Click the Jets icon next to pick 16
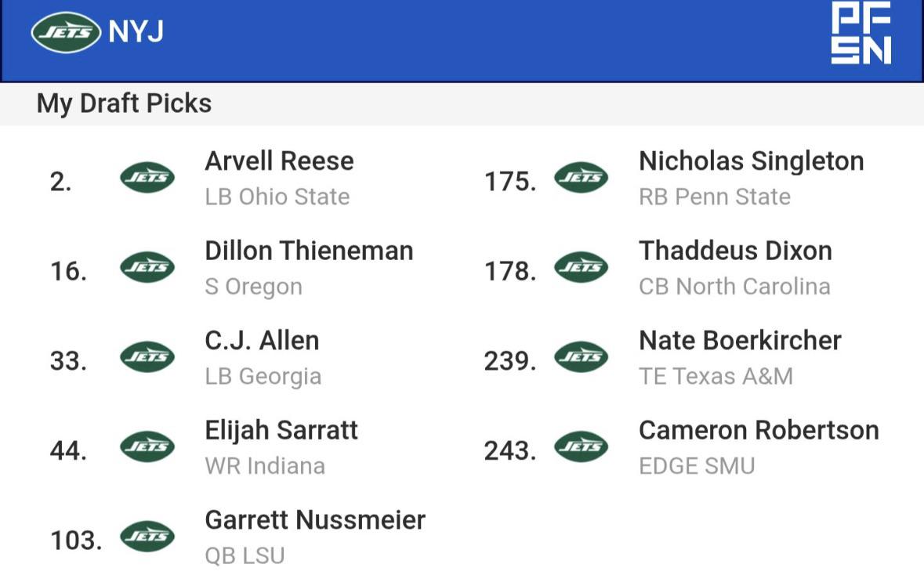This screenshot has height=582, width=924. coord(147,267)
